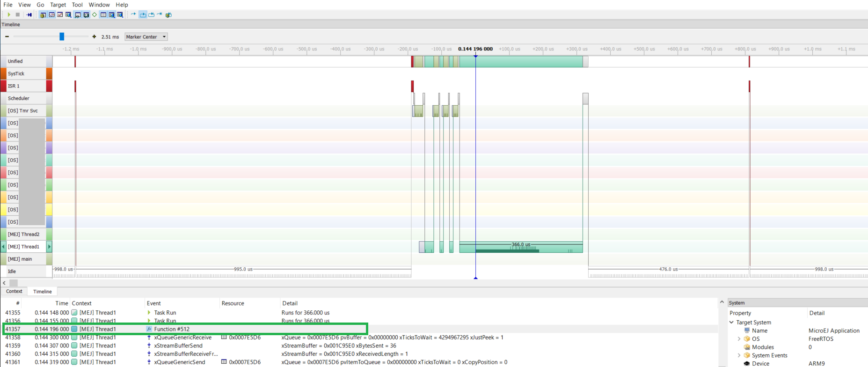The width and height of the screenshot is (868, 367).
Task: Collapse the Target System tree node
Action: pyautogui.click(x=732, y=323)
